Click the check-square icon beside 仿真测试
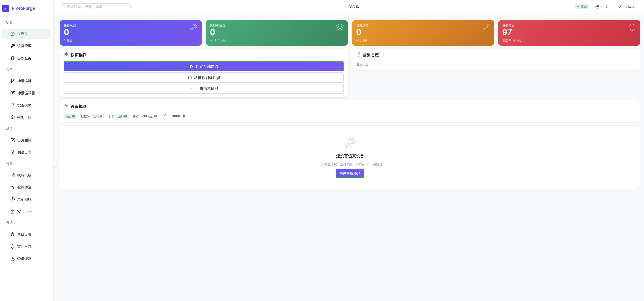 tap(13, 140)
